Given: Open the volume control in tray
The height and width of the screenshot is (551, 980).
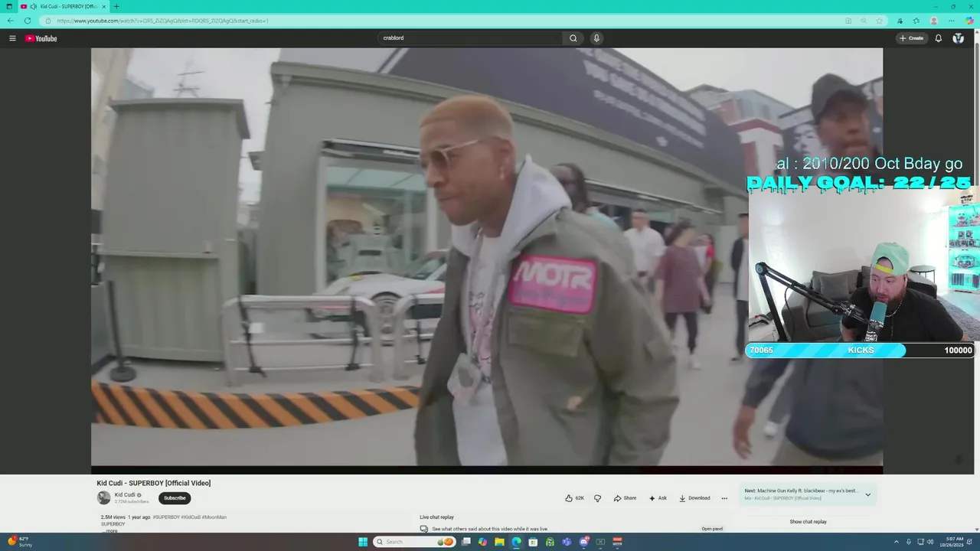Looking at the screenshot, I should [x=930, y=542].
